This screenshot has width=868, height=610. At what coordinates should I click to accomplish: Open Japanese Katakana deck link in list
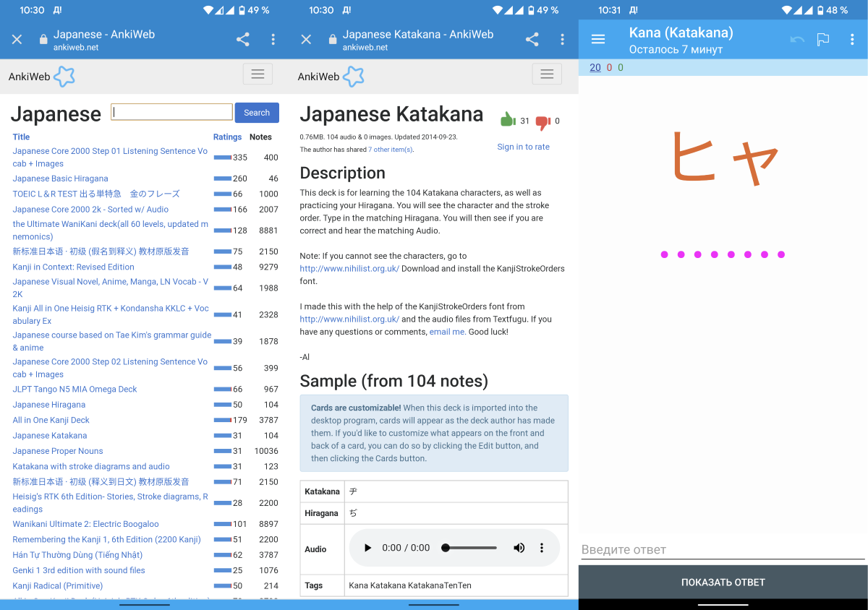[50, 436]
